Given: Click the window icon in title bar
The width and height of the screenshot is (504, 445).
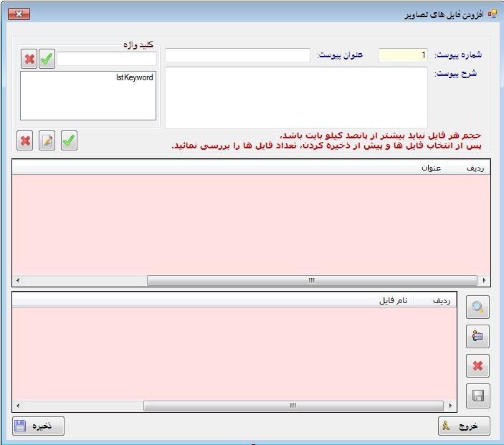Looking at the screenshot, I should 492,14.
